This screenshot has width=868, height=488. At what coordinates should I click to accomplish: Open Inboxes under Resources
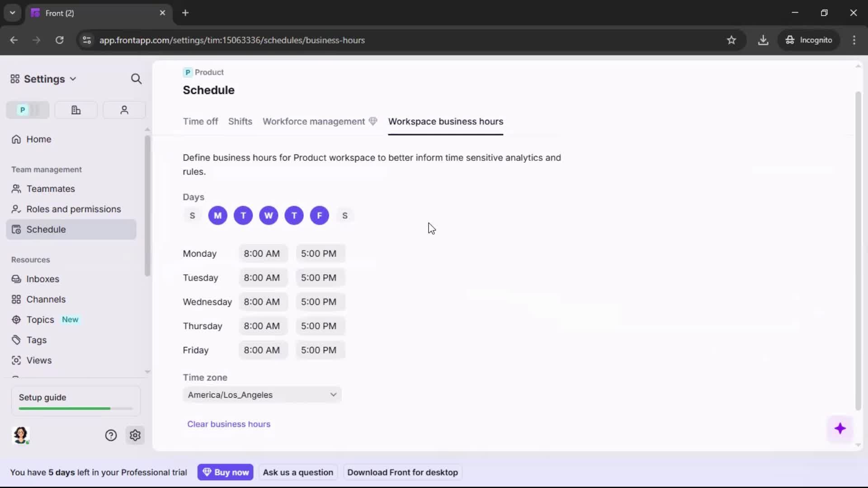pyautogui.click(x=42, y=279)
